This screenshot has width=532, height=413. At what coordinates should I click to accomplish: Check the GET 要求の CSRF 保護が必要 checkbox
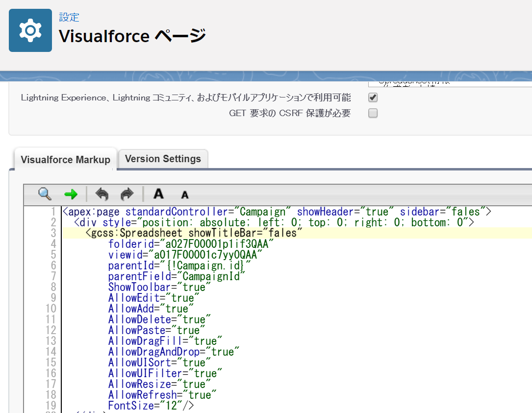coord(373,113)
